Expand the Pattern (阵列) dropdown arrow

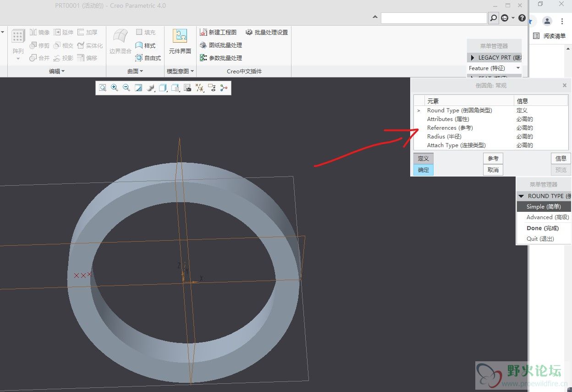[x=18, y=59]
